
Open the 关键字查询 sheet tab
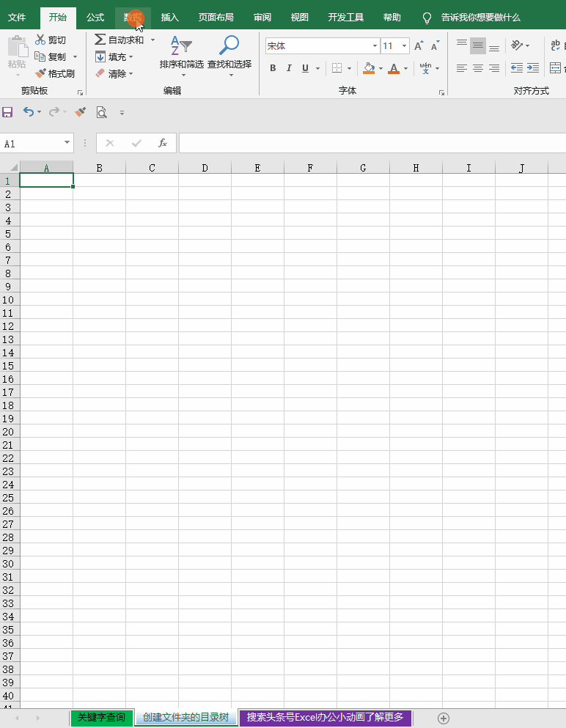pyautogui.click(x=101, y=717)
